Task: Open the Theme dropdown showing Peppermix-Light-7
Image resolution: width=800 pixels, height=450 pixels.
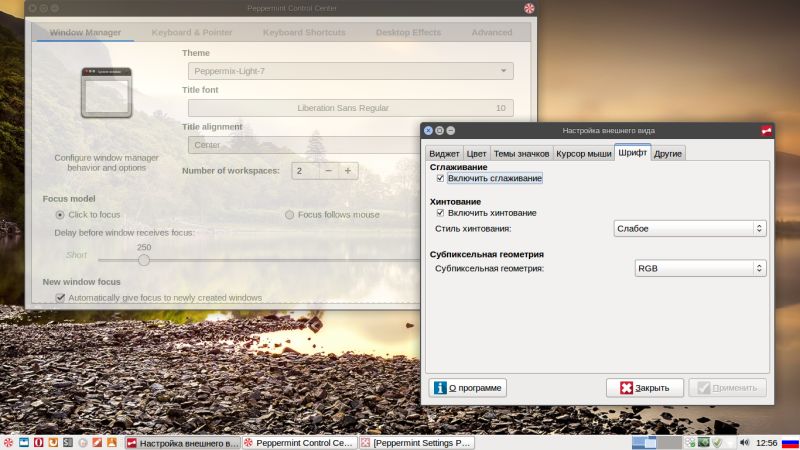Action: (351, 71)
